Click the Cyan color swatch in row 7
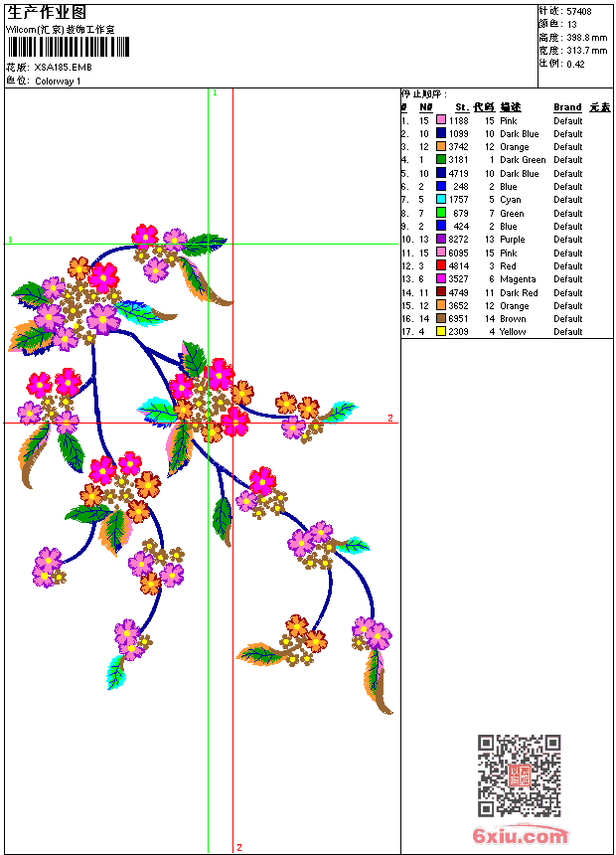 pos(441,199)
